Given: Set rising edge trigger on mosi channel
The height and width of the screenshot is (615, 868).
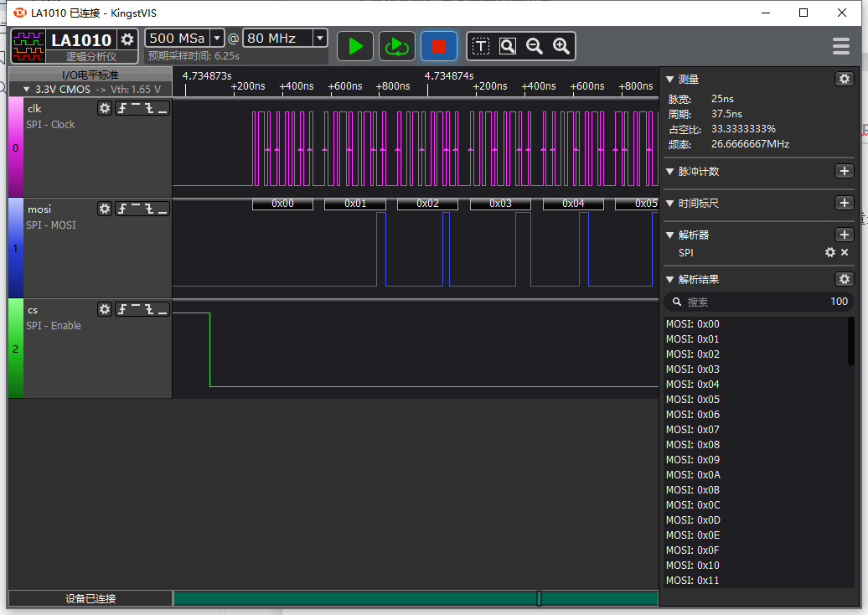Looking at the screenshot, I should [121, 208].
